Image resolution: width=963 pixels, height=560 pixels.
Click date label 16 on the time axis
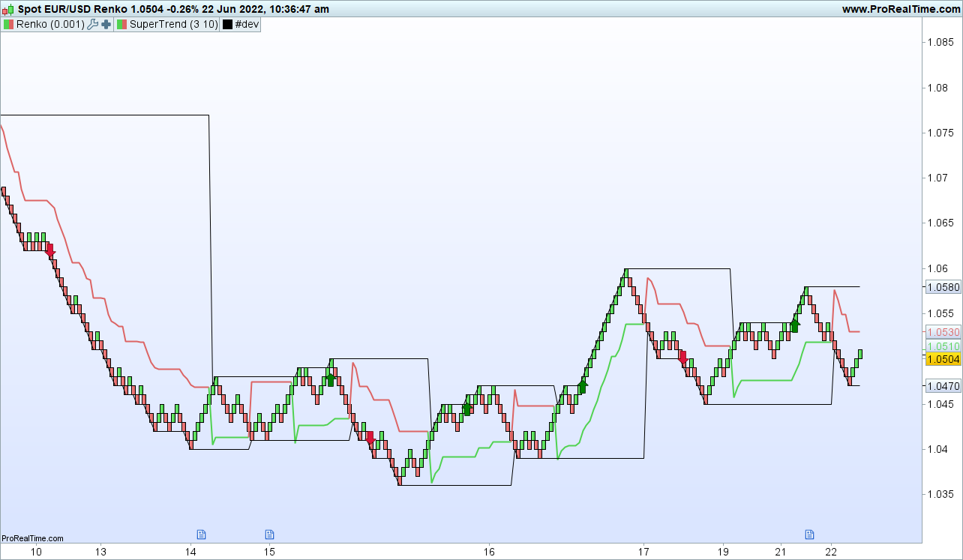(x=489, y=552)
